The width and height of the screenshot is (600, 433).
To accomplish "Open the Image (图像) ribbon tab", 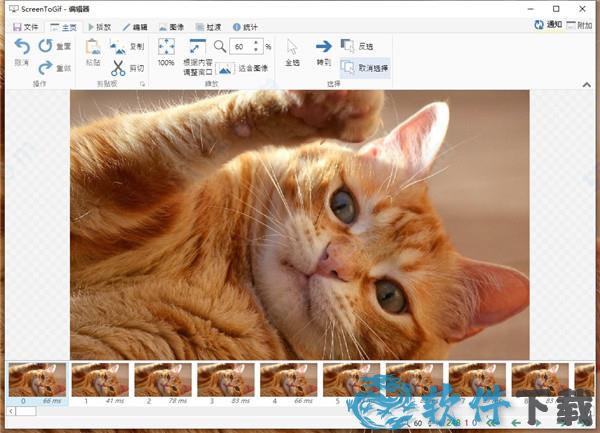I will [172, 25].
